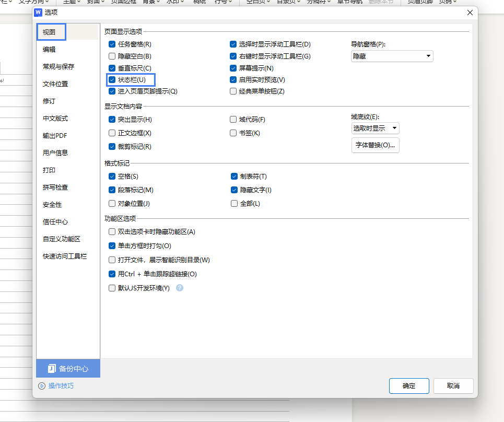Toggle the 突出显示(H) checkbox
The height and width of the screenshot is (422, 504).
[112, 120]
